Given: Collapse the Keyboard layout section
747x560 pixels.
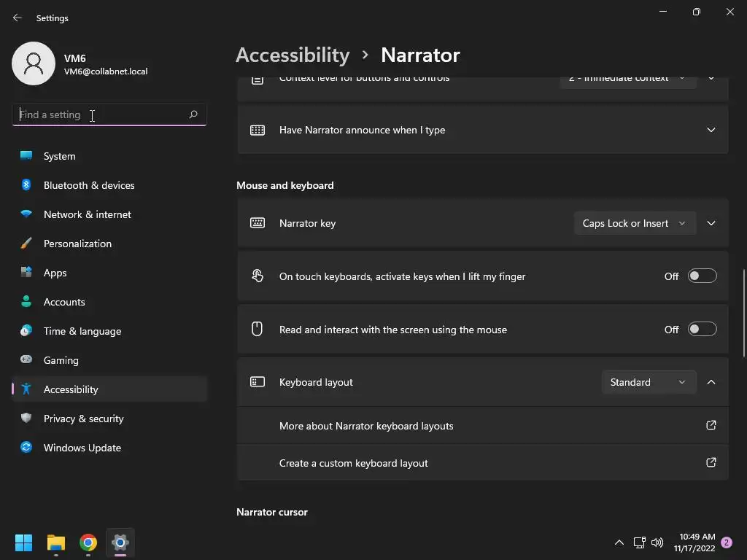Looking at the screenshot, I should point(711,382).
